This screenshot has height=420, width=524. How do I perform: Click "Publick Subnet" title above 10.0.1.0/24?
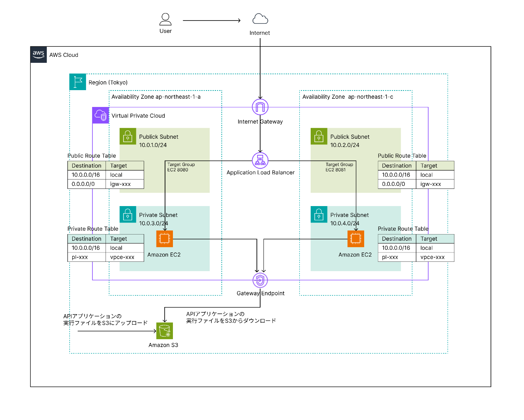(159, 137)
